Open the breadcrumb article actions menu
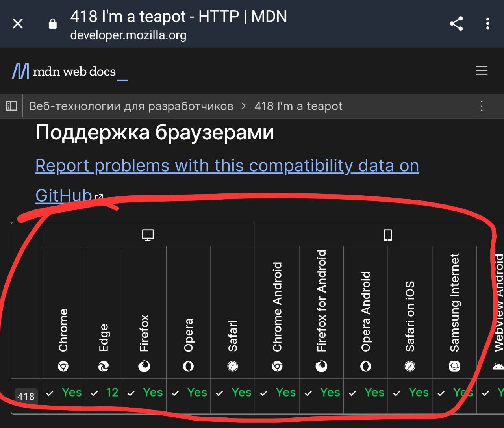Screen dimensions: 504x428 click(481, 106)
